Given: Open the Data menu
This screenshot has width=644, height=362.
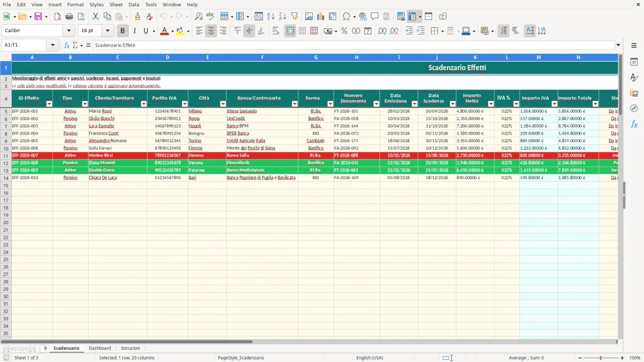Looking at the screenshot, I should [x=134, y=4].
